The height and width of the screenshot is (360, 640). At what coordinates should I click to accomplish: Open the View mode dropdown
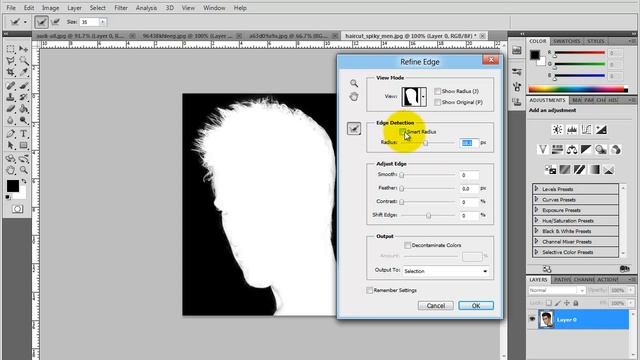[x=423, y=97]
